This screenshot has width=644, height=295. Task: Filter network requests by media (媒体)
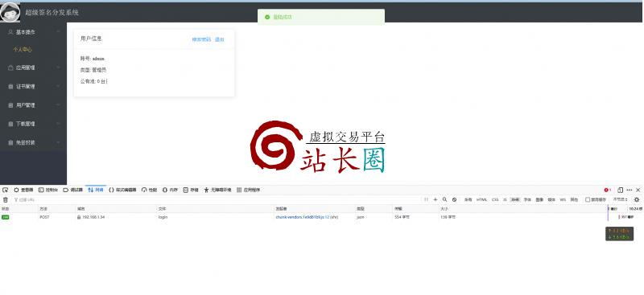coord(551,200)
